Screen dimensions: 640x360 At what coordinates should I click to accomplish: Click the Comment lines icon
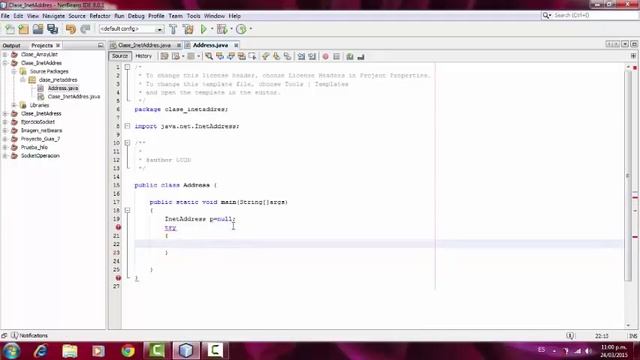click(x=350, y=56)
